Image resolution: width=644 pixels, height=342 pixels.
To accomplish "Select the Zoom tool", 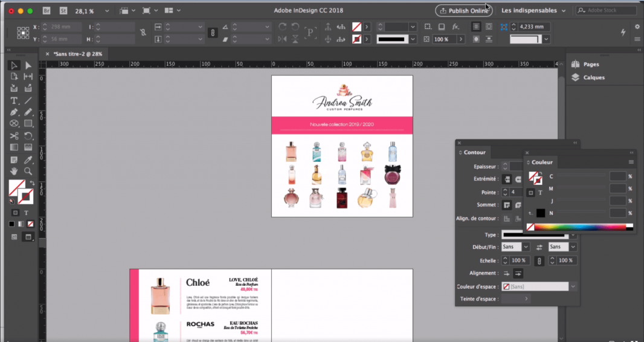I will click(x=28, y=171).
